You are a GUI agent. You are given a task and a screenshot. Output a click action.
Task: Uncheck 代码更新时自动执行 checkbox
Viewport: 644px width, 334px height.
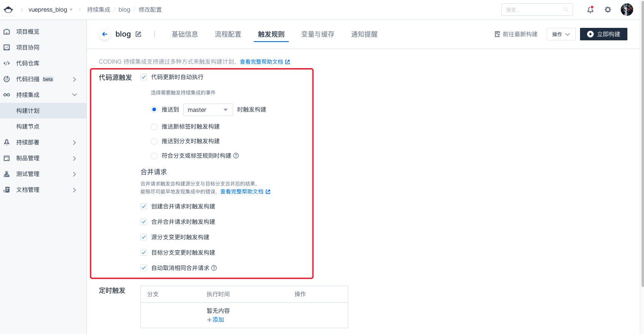144,77
